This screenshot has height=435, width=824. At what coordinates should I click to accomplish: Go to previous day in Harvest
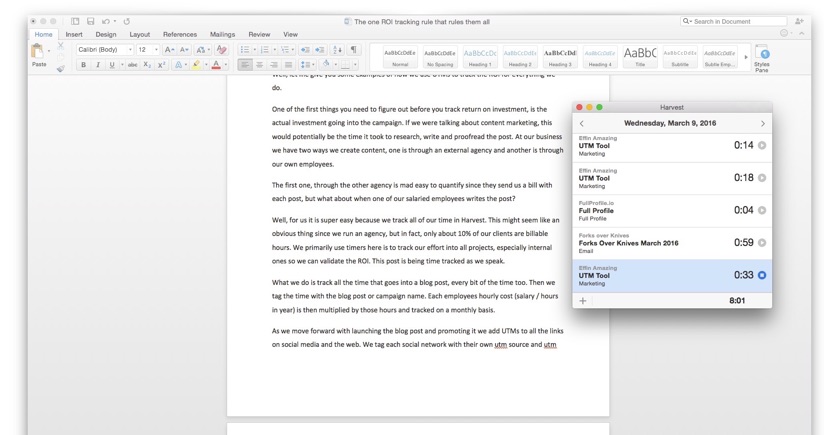point(581,123)
